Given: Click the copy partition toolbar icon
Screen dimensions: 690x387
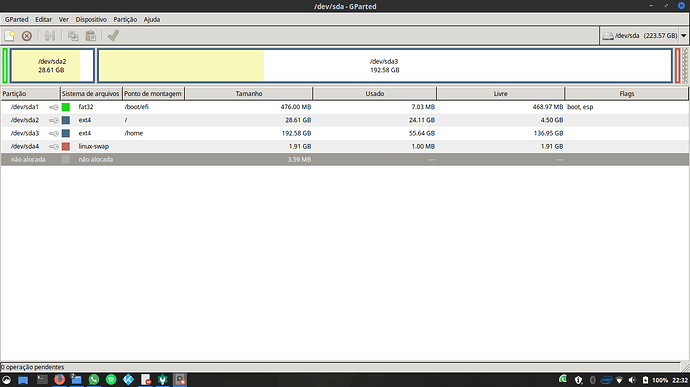Looking at the screenshot, I should 73,36.
